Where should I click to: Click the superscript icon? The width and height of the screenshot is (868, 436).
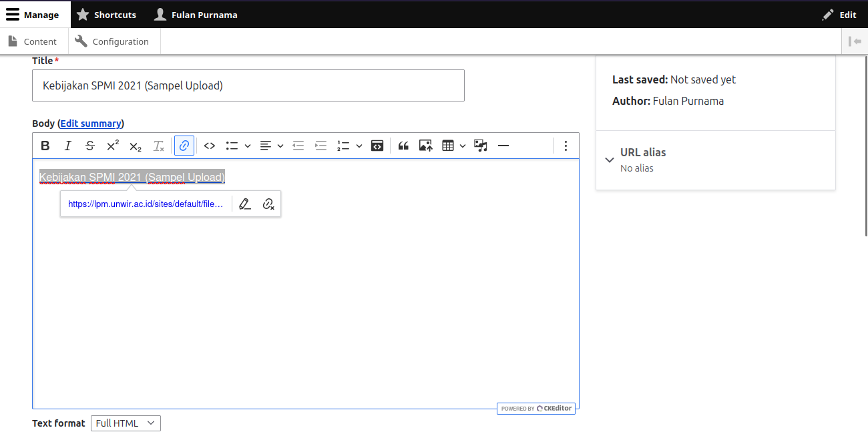click(113, 146)
